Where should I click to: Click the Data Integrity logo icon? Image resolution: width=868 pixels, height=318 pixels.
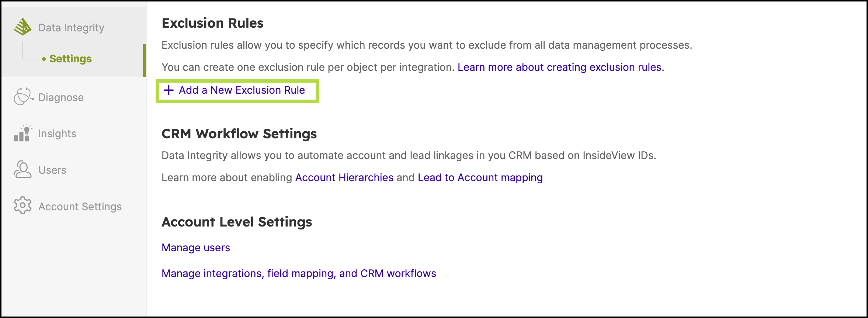(23, 27)
